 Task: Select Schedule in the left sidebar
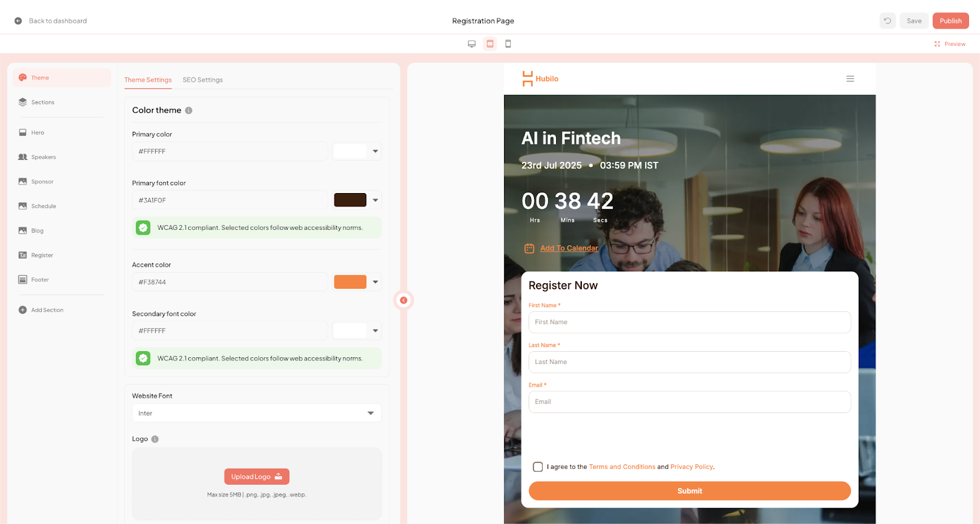pyautogui.click(x=62, y=206)
